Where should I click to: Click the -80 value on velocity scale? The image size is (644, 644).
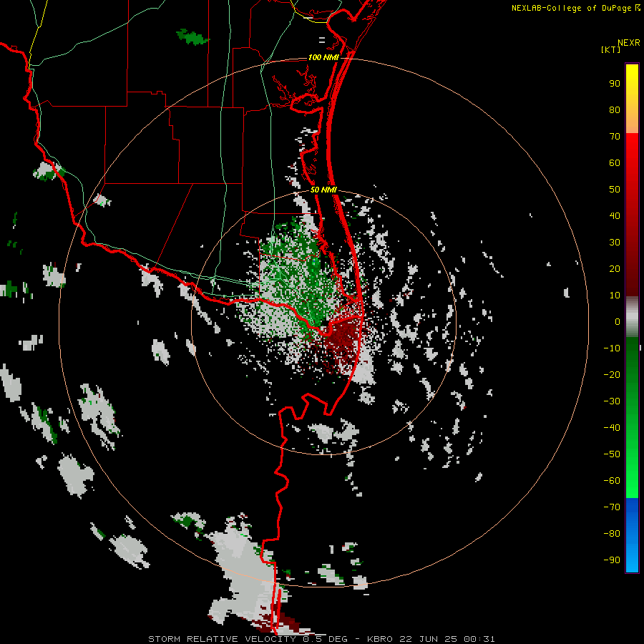[x=612, y=534]
